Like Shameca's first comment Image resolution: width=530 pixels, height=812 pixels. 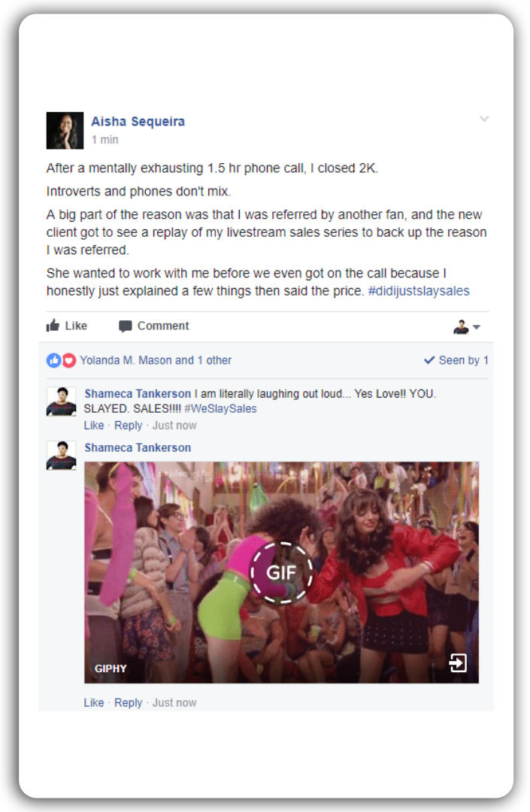(x=94, y=425)
